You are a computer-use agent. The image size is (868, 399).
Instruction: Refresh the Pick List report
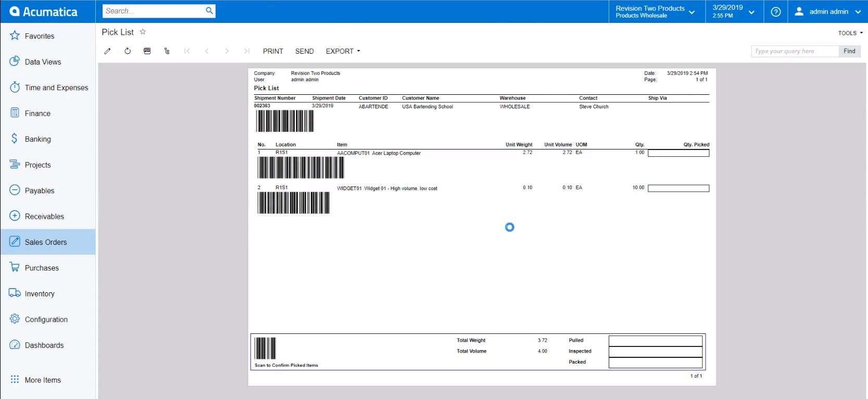tap(128, 51)
